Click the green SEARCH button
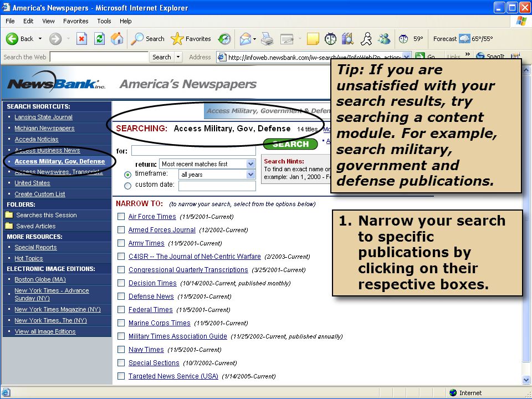532x399 pixels. point(290,144)
